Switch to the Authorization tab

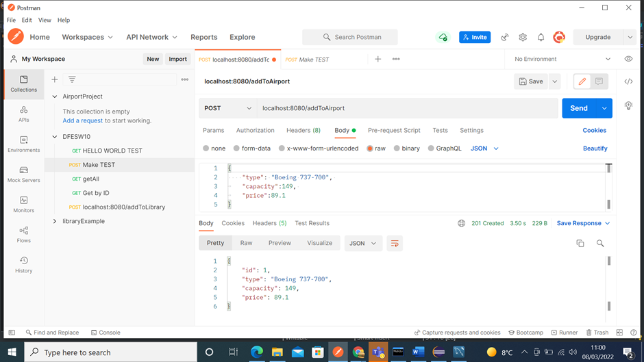(255, 130)
